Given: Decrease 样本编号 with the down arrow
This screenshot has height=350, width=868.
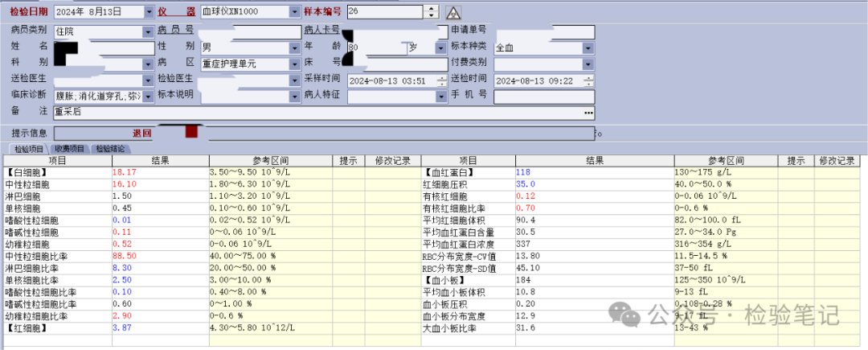Looking at the screenshot, I should pos(432,15).
